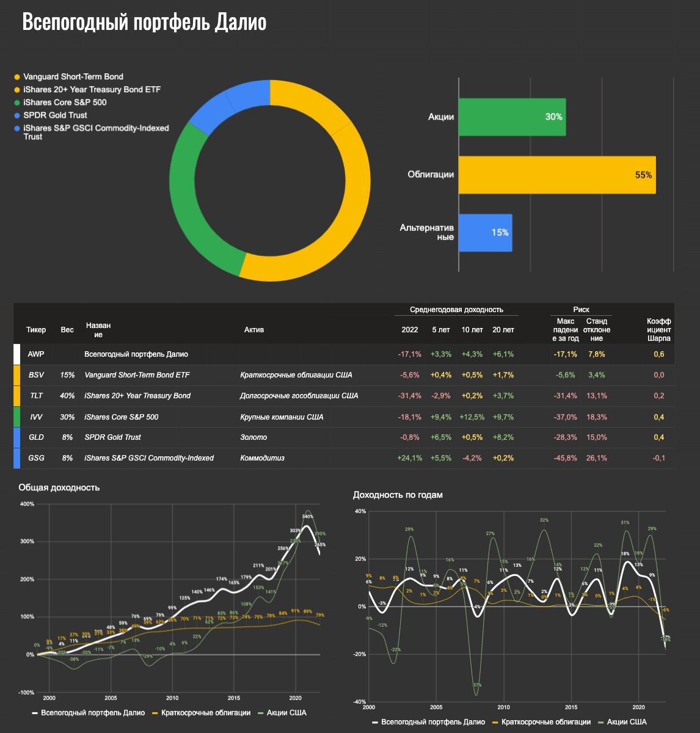Select the green Акции 30% bar
The width and height of the screenshot is (700, 733).
coord(512,117)
